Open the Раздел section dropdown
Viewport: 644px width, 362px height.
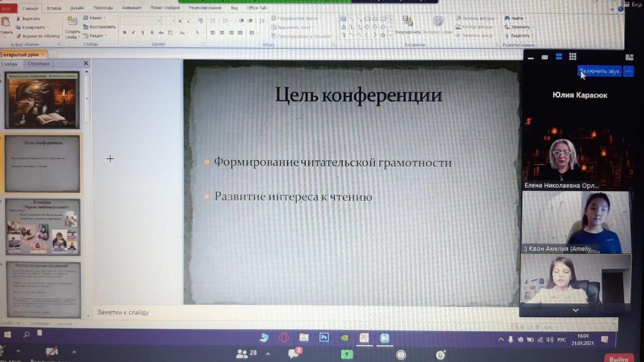click(96, 35)
